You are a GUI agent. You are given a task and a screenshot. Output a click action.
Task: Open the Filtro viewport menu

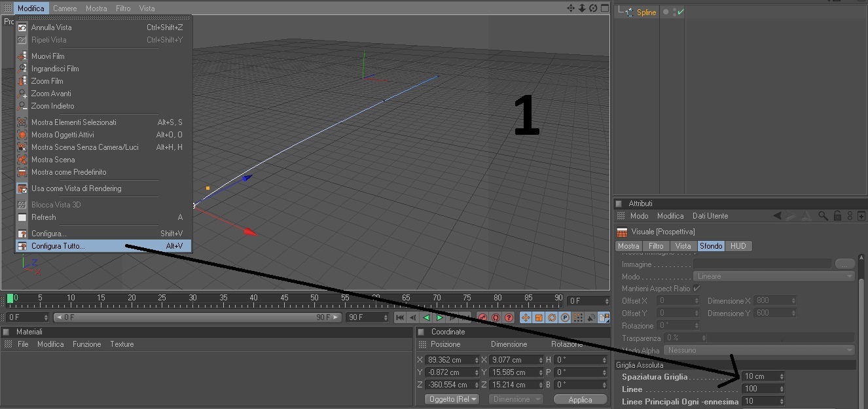point(123,9)
